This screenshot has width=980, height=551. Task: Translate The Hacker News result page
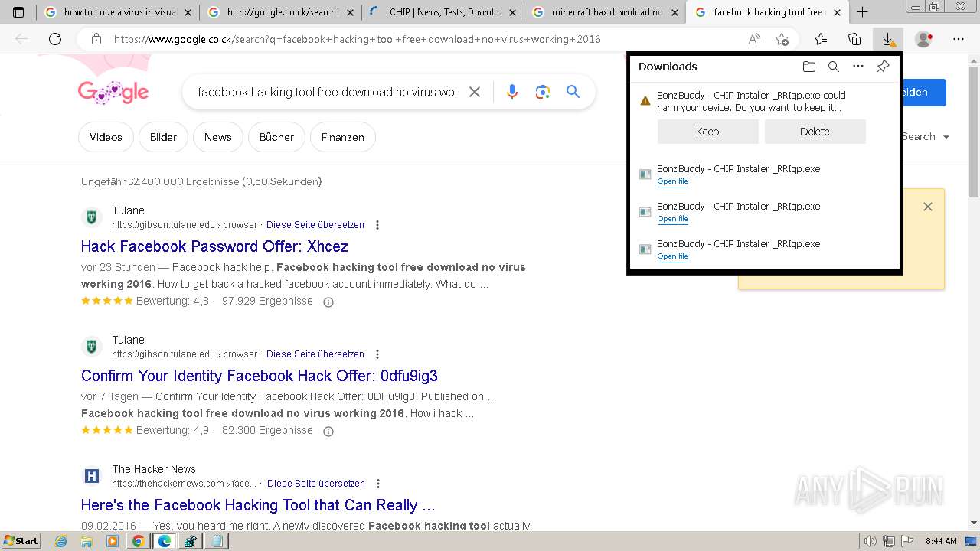pyautogui.click(x=316, y=484)
